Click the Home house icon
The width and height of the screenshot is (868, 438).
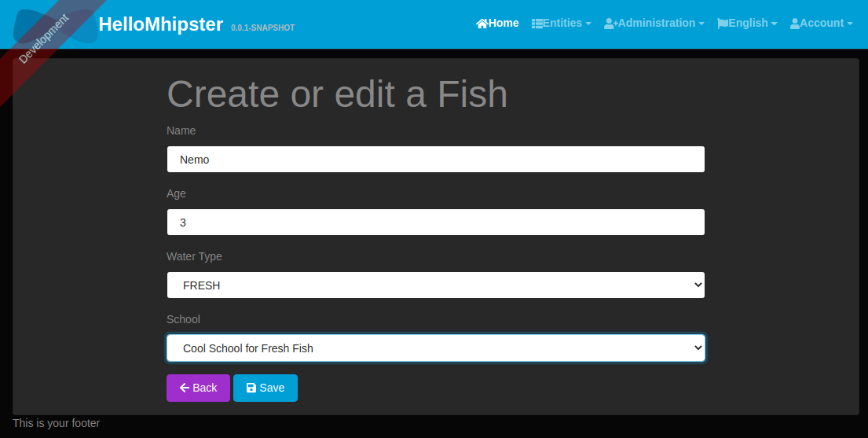coord(482,24)
